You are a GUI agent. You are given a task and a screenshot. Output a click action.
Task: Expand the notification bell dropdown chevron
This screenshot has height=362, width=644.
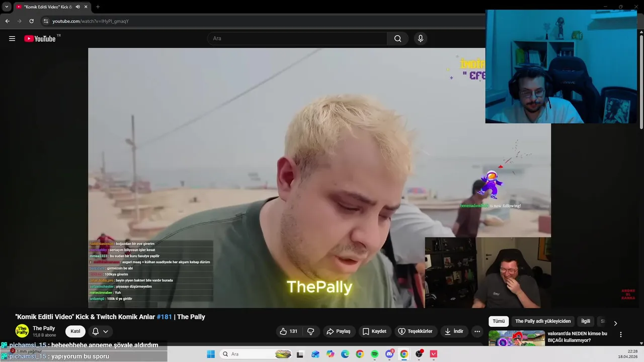(x=106, y=331)
